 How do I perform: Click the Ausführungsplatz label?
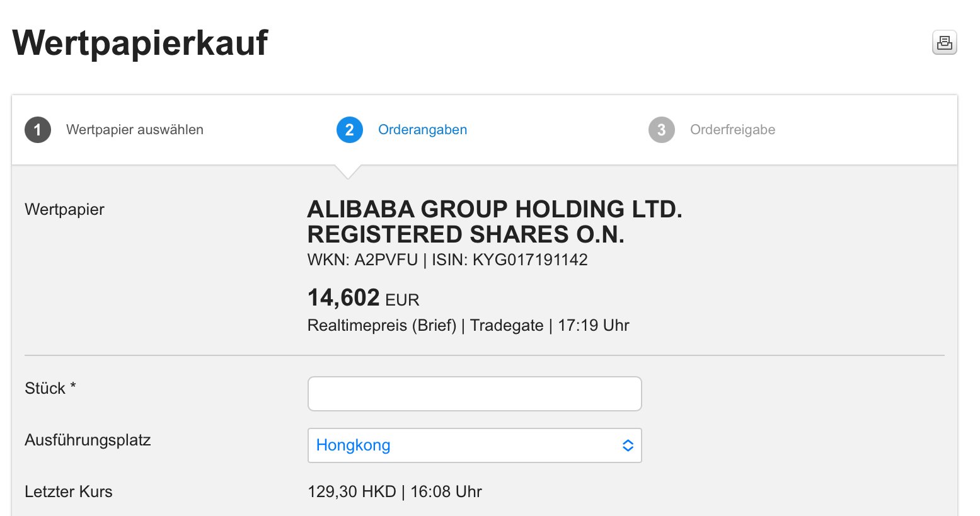[88, 440]
